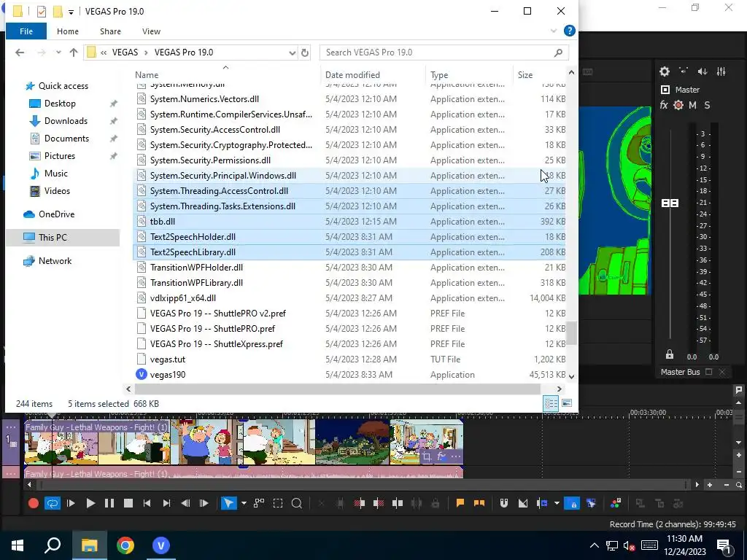
Task: Click the Trim Start icon
Action: (x=360, y=503)
